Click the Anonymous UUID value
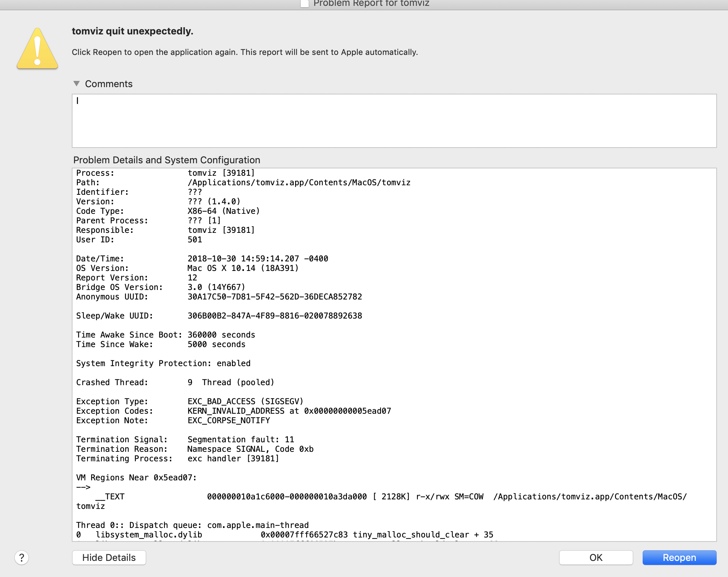 274,297
